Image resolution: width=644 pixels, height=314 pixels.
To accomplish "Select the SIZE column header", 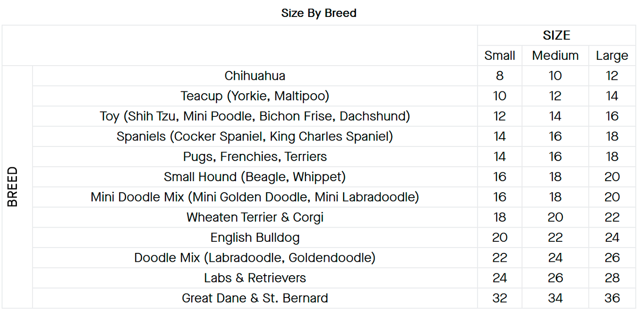I will pos(556,35).
